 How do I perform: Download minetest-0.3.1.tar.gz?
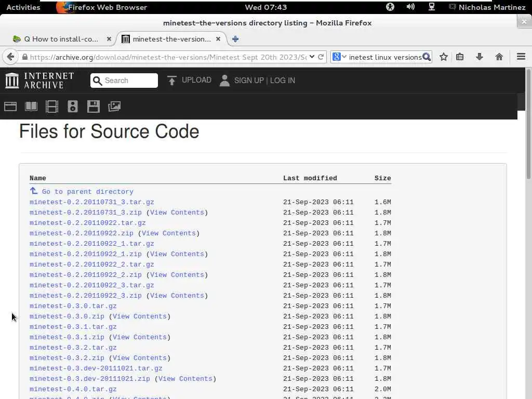pos(73,327)
